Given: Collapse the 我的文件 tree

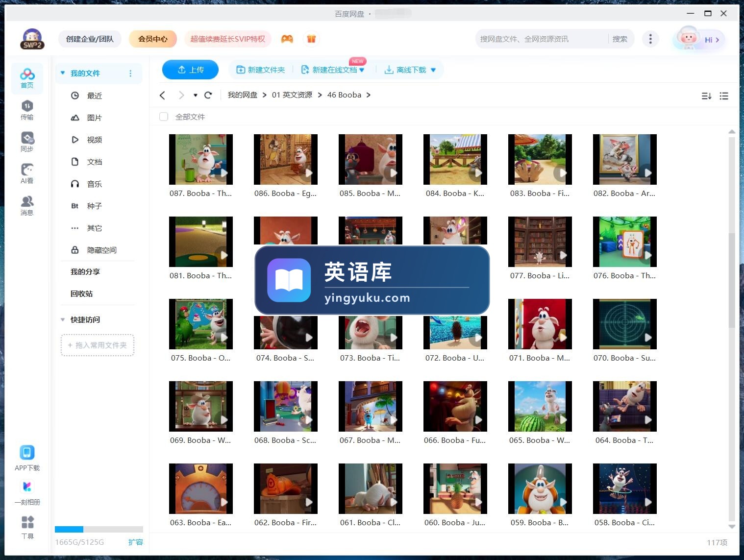Looking at the screenshot, I should point(63,73).
